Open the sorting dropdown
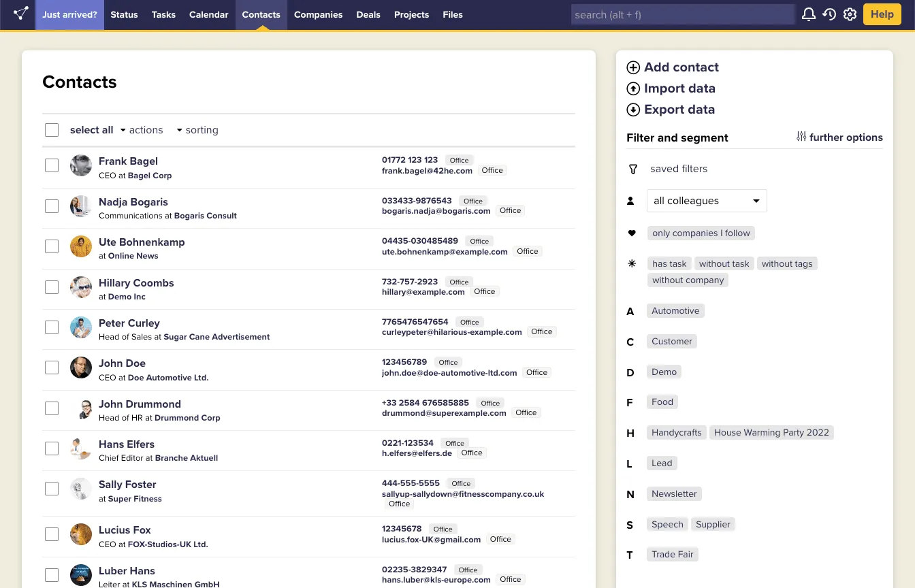 pyautogui.click(x=197, y=130)
